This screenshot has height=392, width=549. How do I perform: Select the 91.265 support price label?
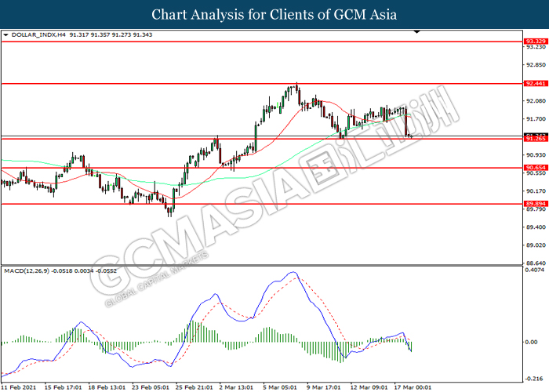536,139
